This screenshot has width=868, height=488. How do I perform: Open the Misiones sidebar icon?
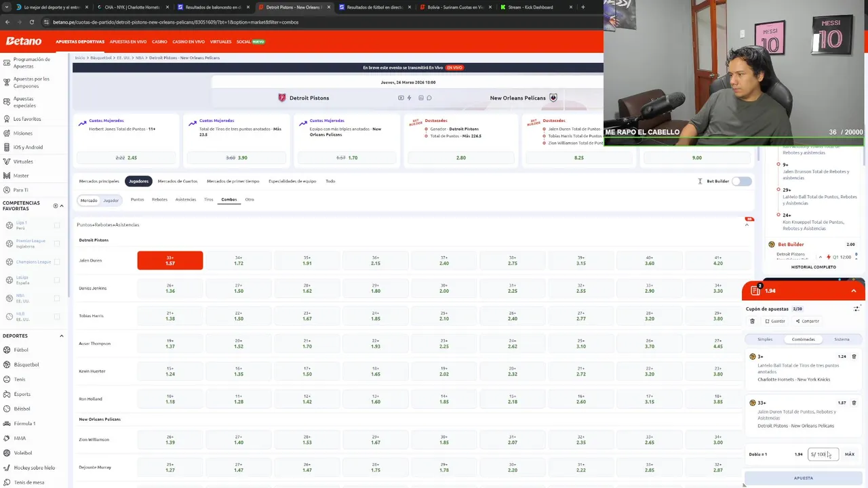pos(6,133)
